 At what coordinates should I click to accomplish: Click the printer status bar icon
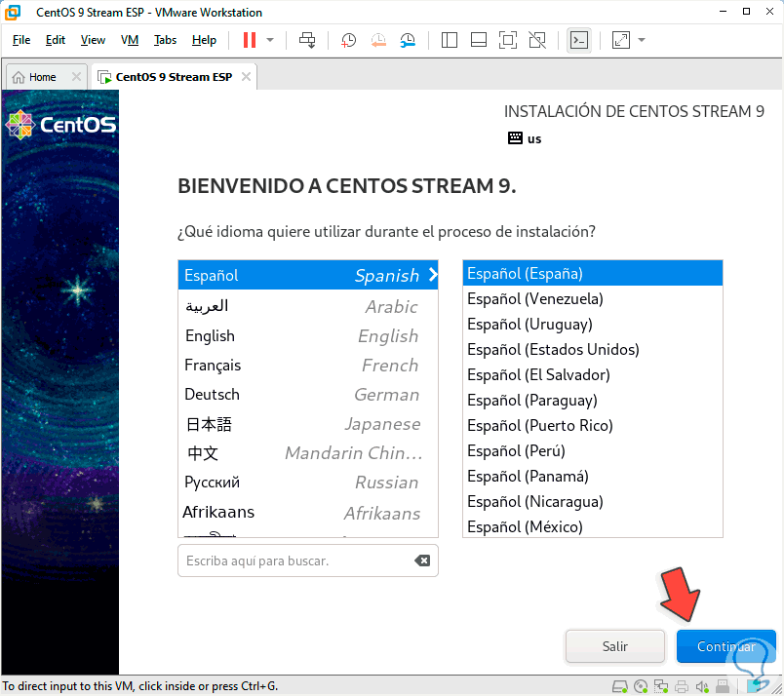(681, 686)
